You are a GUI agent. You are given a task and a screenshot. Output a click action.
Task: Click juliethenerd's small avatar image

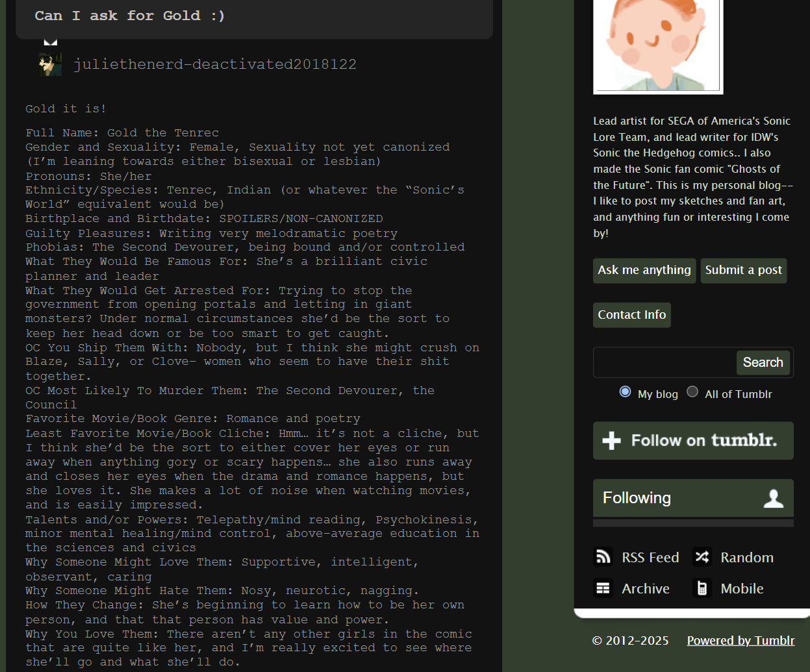(x=50, y=64)
